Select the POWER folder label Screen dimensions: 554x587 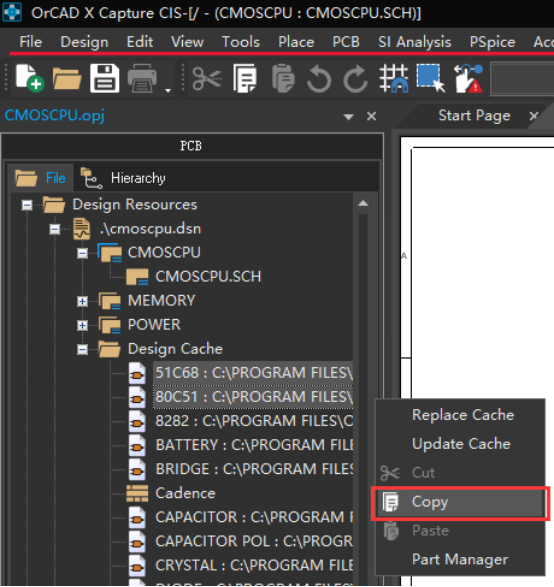point(154,325)
